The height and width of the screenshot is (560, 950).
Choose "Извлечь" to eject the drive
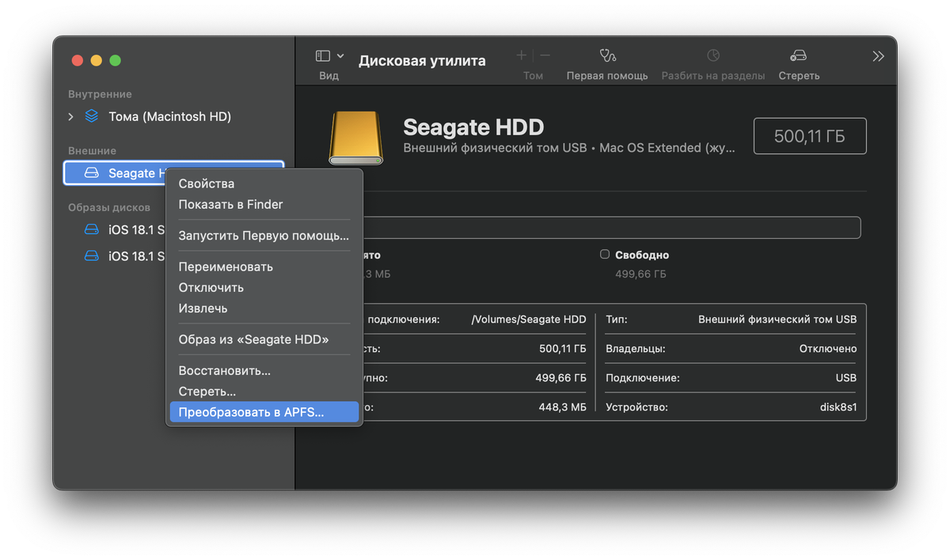click(203, 308)
